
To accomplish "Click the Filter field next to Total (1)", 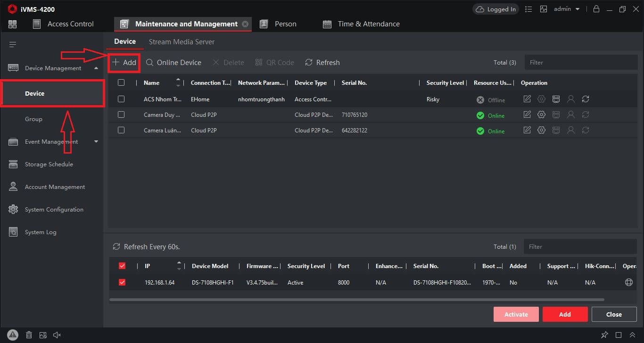I will (580, 246).
